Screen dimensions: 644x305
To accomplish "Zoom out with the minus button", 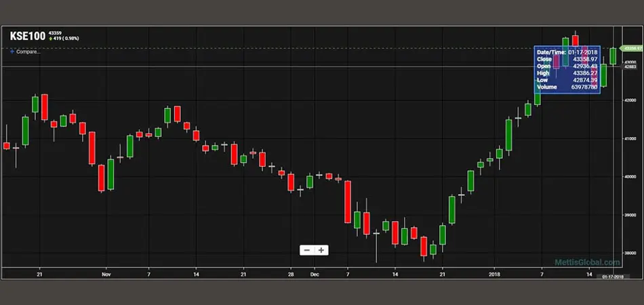I will [307, 250].
